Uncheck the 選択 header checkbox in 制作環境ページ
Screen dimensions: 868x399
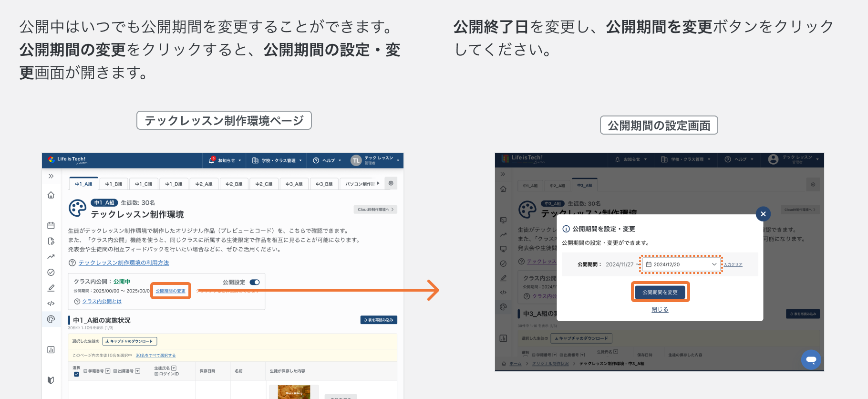pos(76,374)
